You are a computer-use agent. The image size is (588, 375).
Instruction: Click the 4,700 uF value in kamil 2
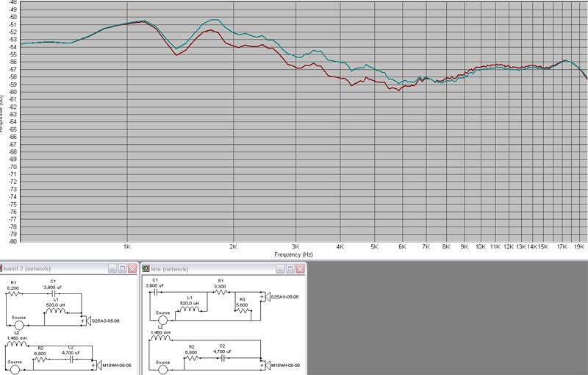pos(71,353)
